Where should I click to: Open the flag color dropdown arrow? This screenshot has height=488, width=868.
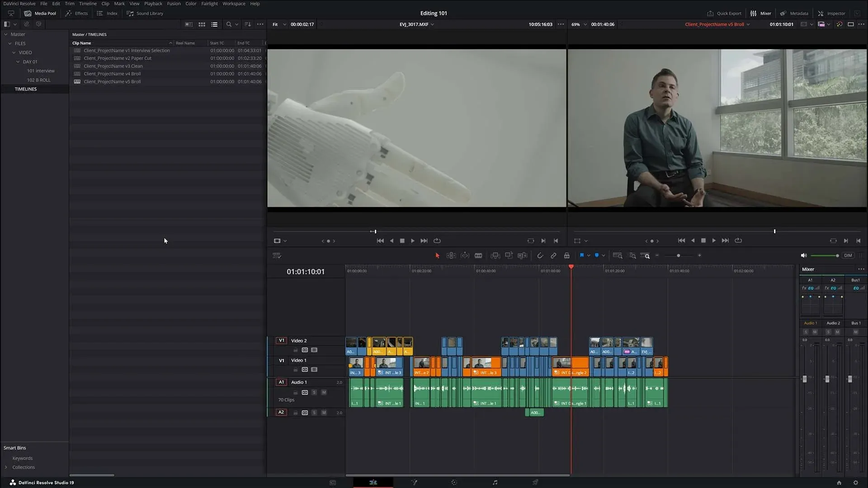tap(589, 256)
